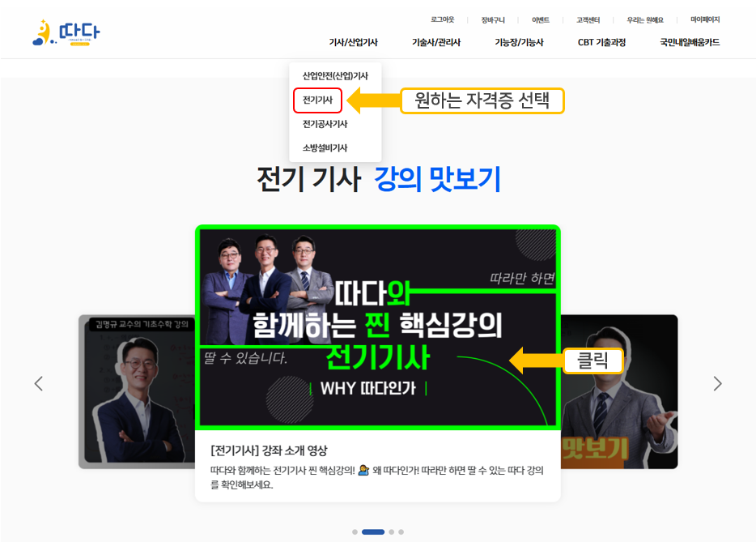Click the [전기기사] 강좌 소개 영상 title
This screenshot has height=542, width=756.
pos(269,450)
